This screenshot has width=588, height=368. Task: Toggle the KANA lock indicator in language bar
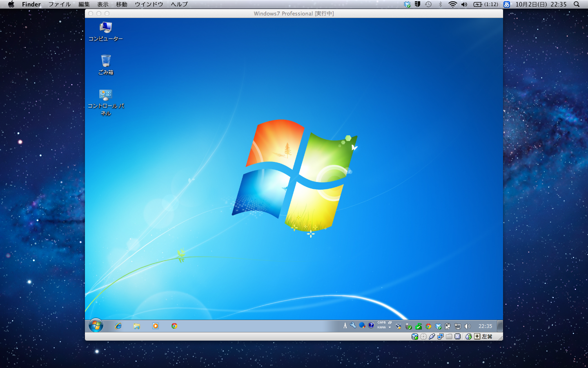click(x=381, y=328)
